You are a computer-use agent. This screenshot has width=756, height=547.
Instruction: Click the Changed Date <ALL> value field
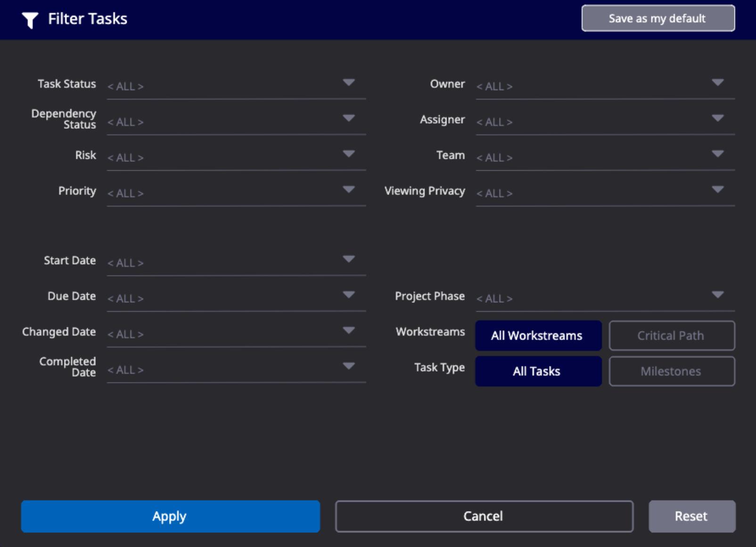click(x=236, y=334)
